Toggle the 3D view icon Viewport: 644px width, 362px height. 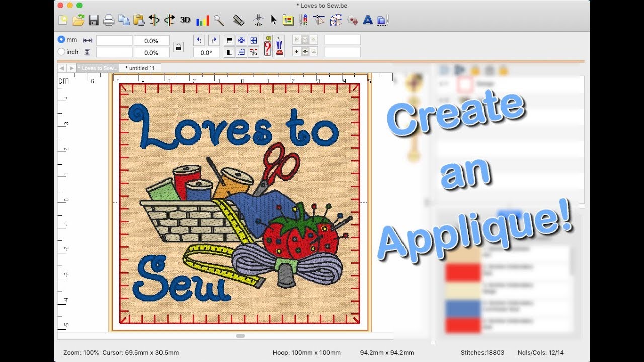coord(185,20)
